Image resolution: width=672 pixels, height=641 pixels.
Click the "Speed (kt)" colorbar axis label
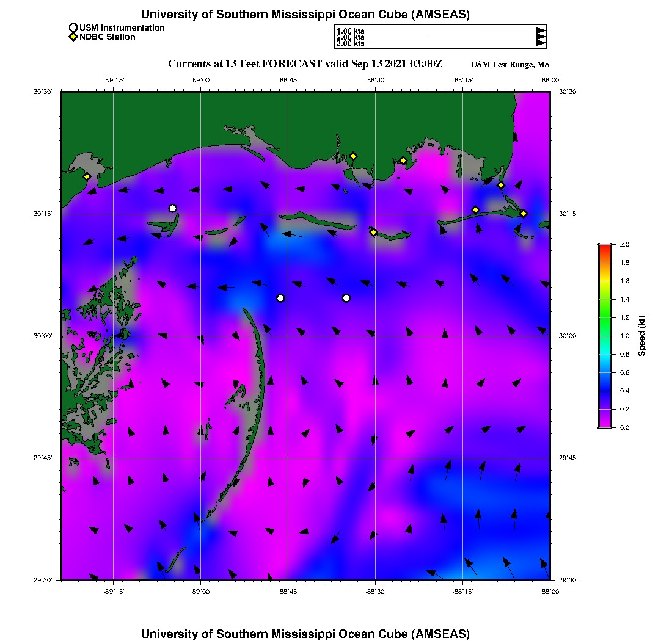click(x=642, y=336)
